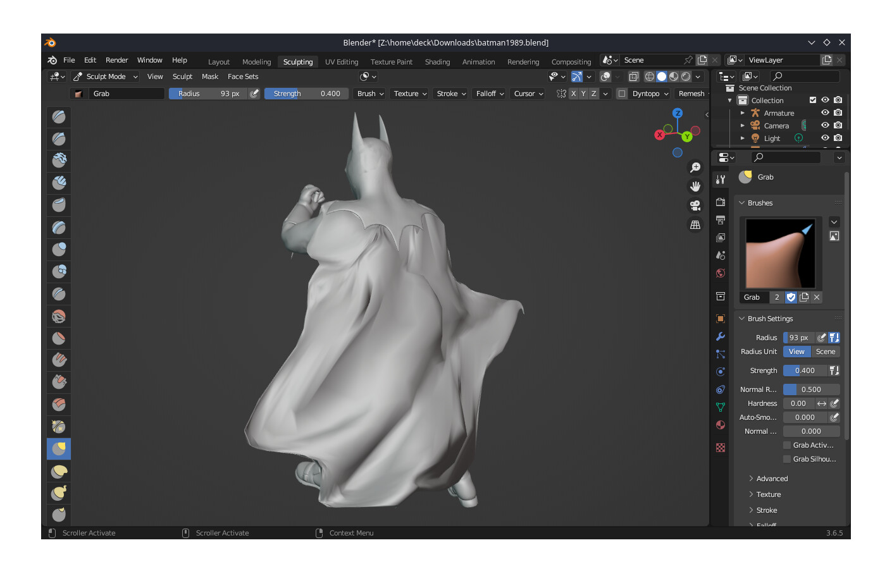Open the Brush header dropdown
The width and height of the screenshot is (892, 588).
coord(370,94)
